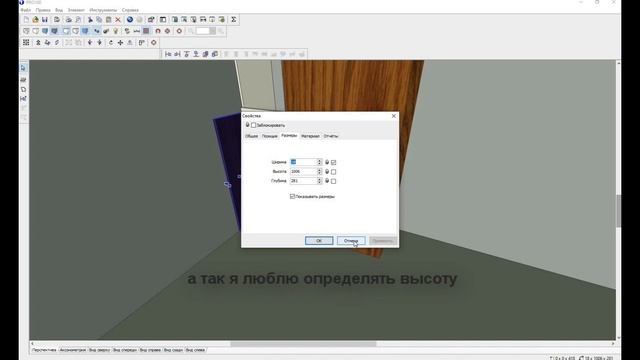Switch to the Общие tab

click(x=251, y=136)
